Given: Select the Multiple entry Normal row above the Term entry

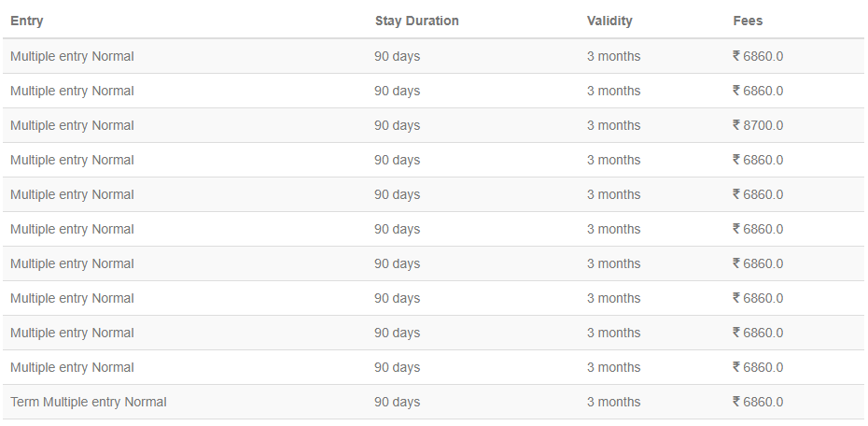Looking at the screenshot, I should point(433,367).
